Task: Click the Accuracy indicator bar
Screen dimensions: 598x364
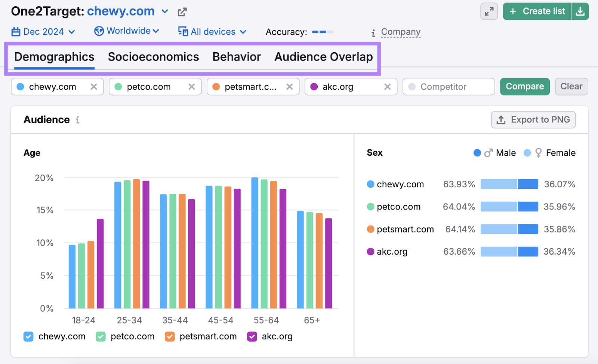Action: pyautogui.click(x=323, y=32)
